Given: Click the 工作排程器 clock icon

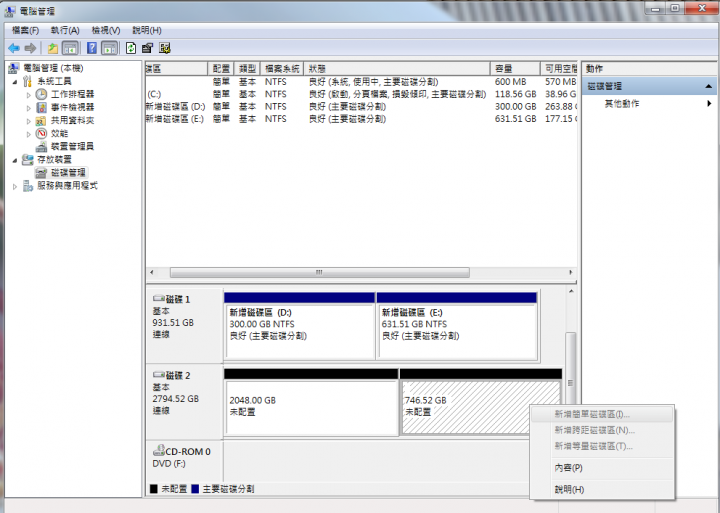Looking at the screenshot, I should 41,94.
